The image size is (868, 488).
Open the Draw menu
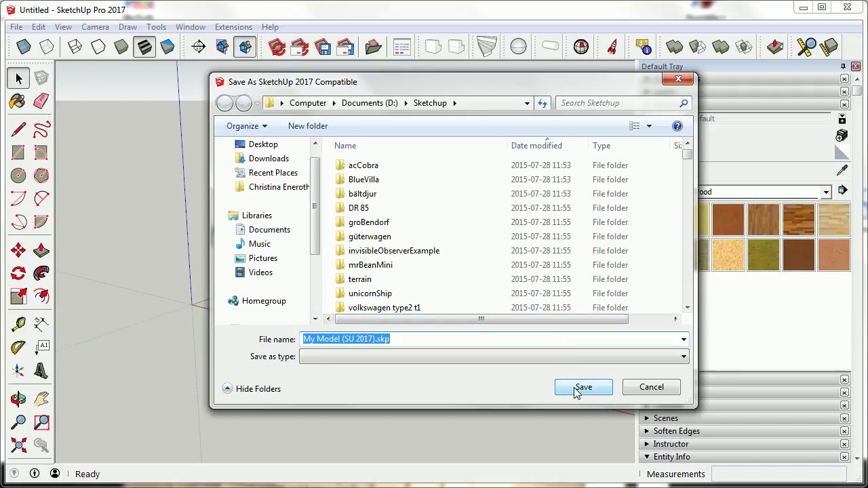(x=127, y=27)
